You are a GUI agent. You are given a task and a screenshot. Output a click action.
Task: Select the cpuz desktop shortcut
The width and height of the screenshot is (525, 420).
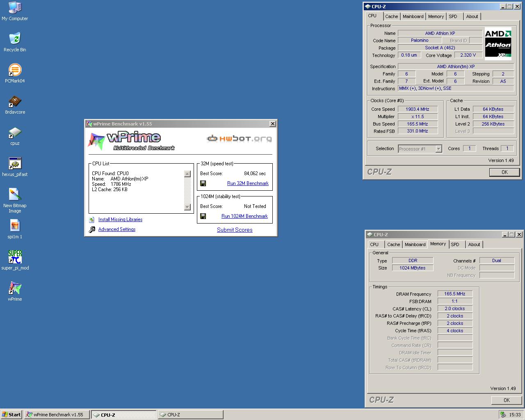(15, 136)
